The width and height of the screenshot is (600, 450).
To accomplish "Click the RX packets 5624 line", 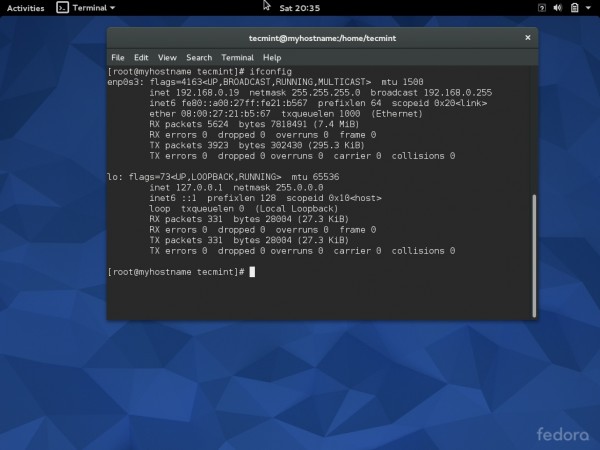I will 254,124.
